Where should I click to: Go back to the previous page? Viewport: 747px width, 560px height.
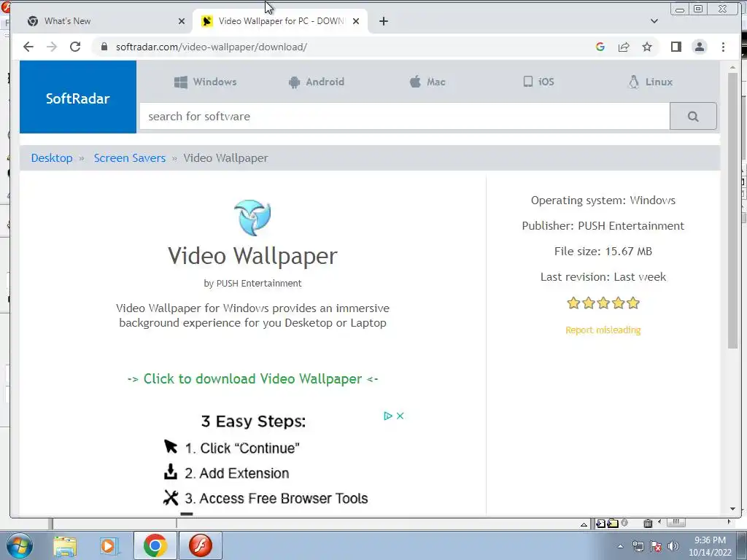(x=28, y=47)
